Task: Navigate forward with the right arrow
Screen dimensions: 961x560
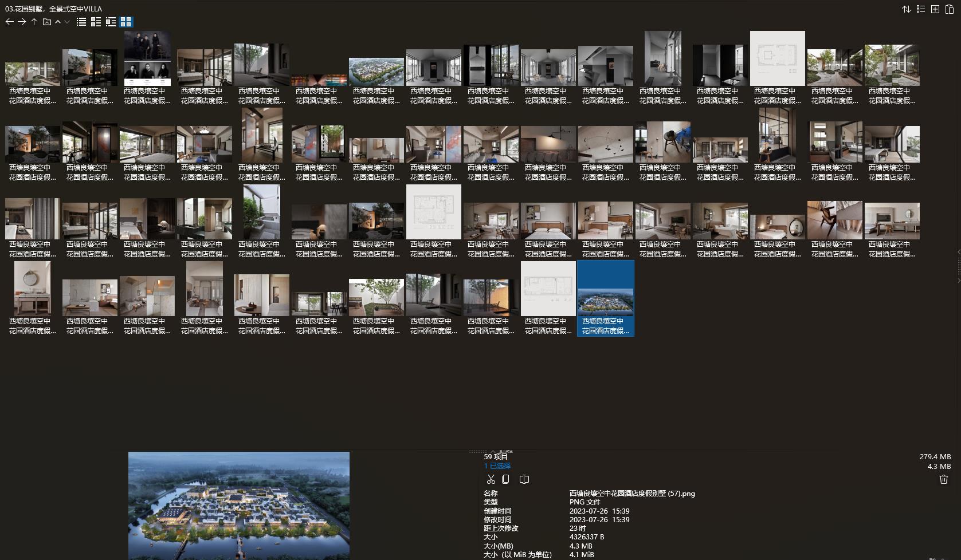Action: pos(22,22)
